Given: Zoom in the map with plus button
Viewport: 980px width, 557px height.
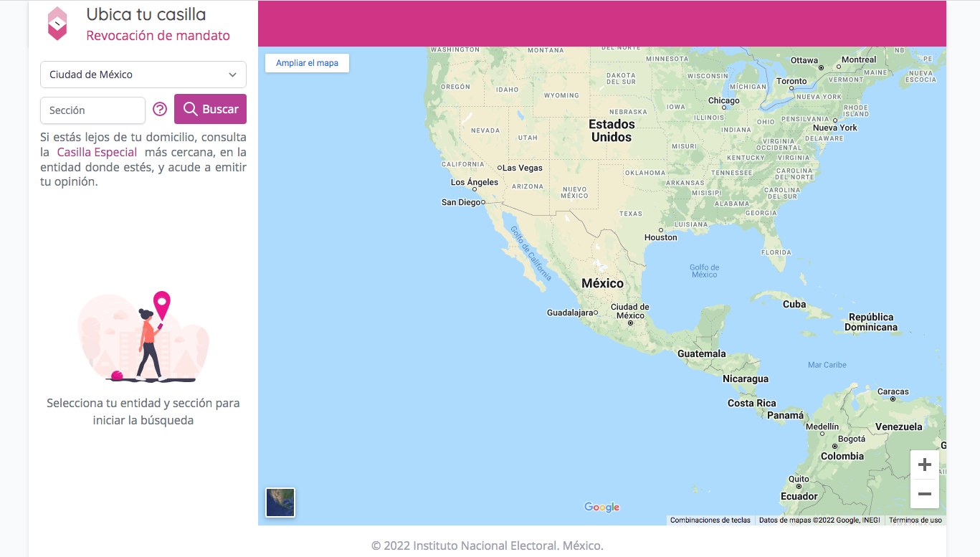Looking at the screenshot, I should pyautogui.click(x=924, y=465).
